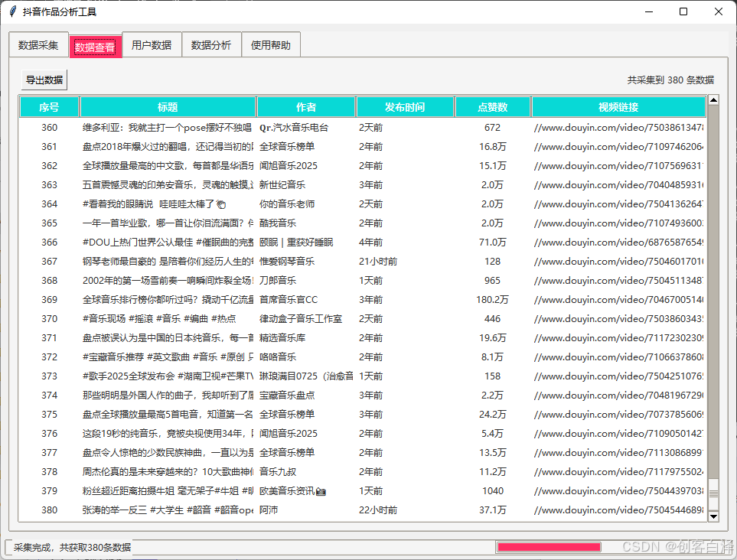The width and height of the screenshot is (737, 560).
Task: Click the scrollbar down arrow
Action: pyautogui.click(x=713, y=516)
